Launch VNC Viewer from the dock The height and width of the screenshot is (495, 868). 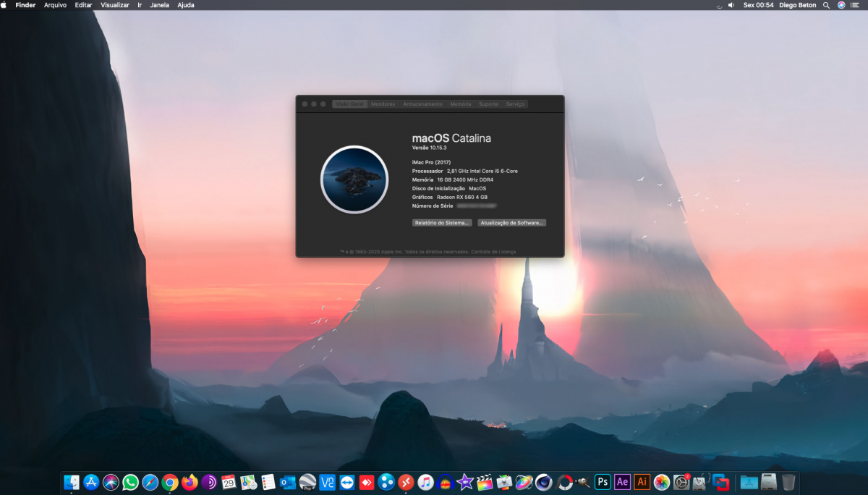[x=327, y=482]
